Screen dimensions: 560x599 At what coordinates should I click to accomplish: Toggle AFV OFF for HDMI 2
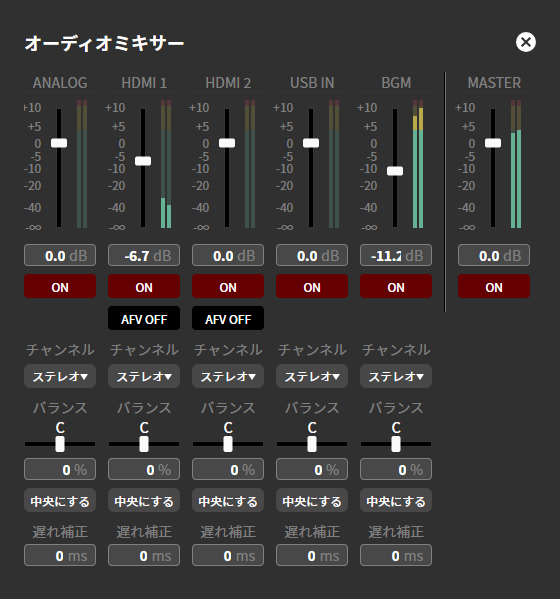pos(228,318)
